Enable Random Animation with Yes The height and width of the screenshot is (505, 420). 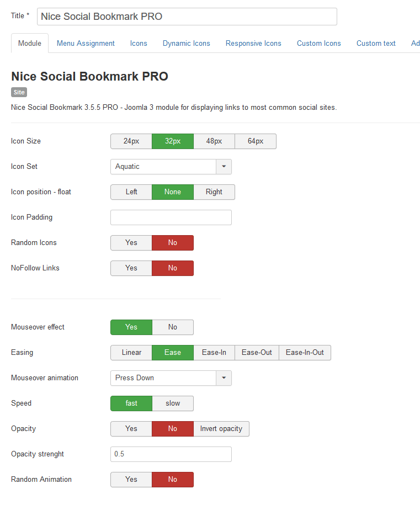[131, 480]
